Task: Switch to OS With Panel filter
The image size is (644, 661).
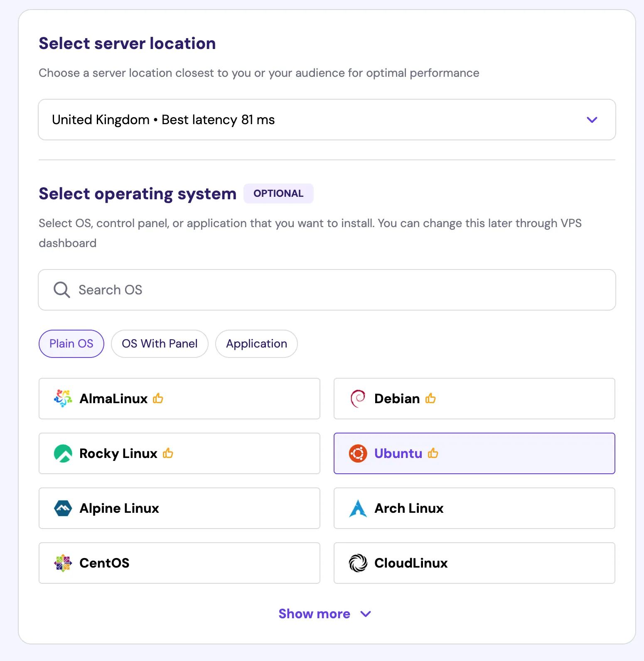Action: coord(160,344)
